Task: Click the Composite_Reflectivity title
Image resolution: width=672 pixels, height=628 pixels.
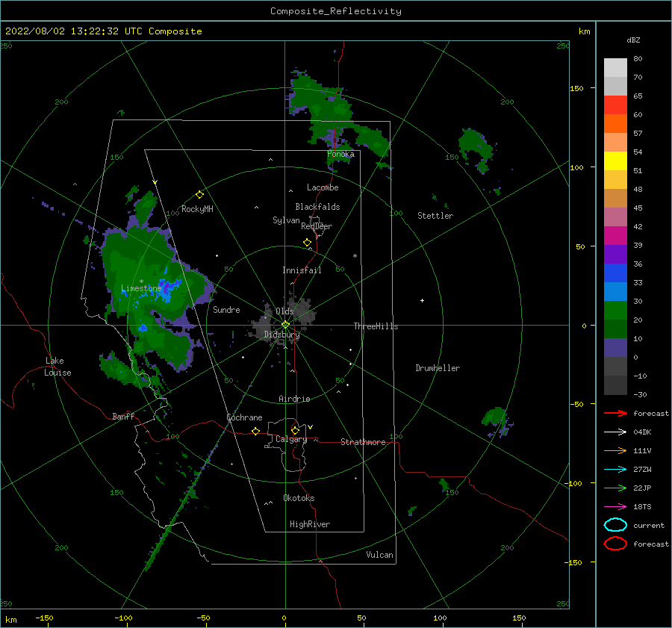Action: [x=335, y=11]
